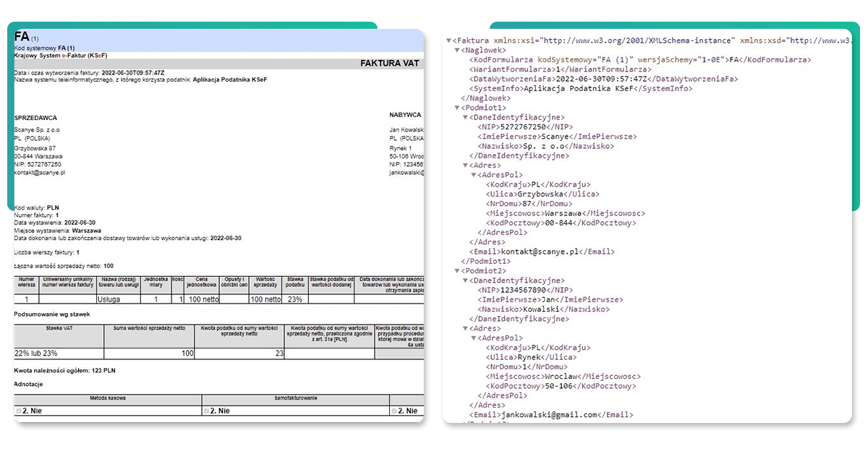
Task: Click the 'Kod waluty: PLN' line
Action: (x=37, y=207)
